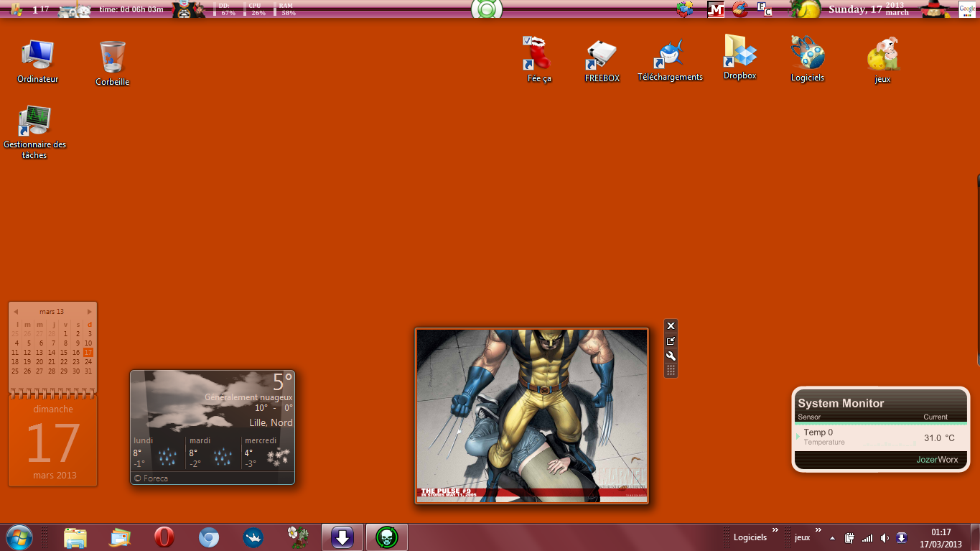The image size is (980, 551).
Task: Go to next month in calendar gadget
Action: point(90,312)
